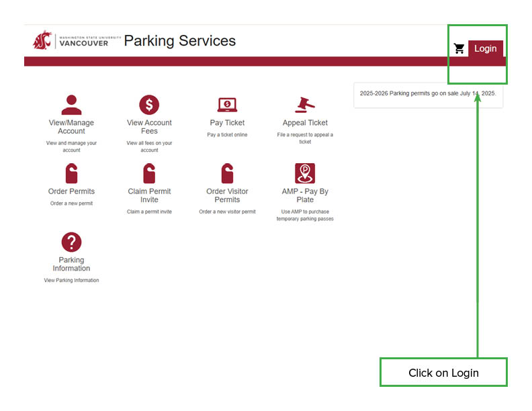Click 'Use AMP to purchase temporary parking passes'
532x411 pixels.
pyautogui.click(x=305, y=215)
